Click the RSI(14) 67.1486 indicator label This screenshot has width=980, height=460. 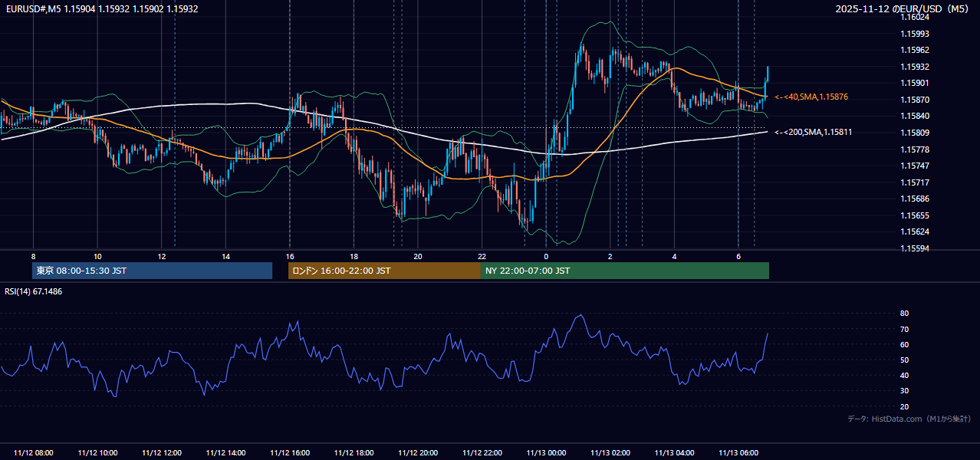[x=34, y=291]
